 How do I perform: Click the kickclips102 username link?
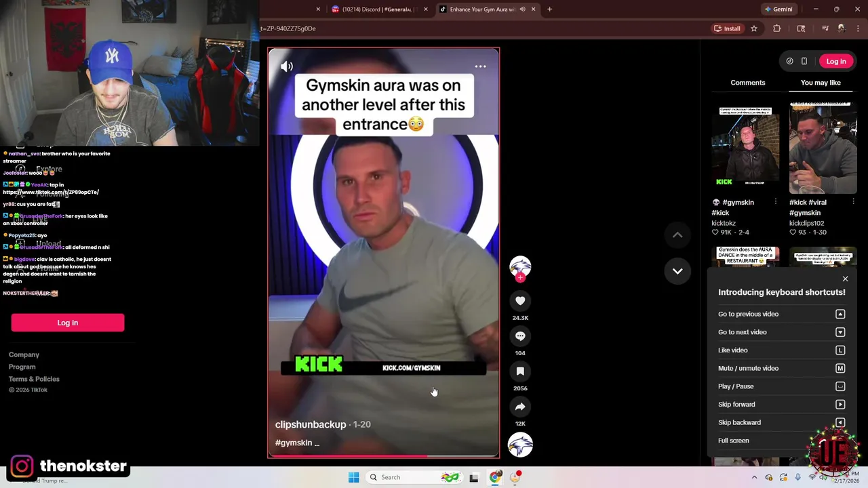point(807,223)
